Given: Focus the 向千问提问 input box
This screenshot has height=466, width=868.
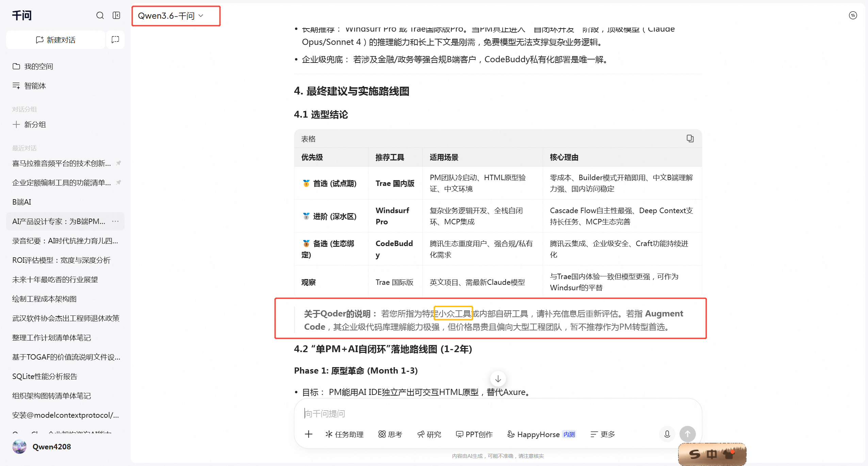Looking at the screenshot, I should (498, 413).
